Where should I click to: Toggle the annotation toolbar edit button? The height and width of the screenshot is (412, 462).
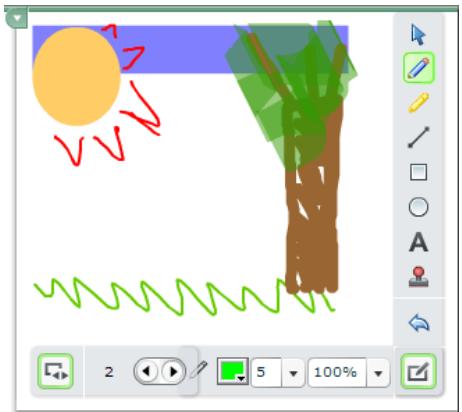(x=419, y=371)
